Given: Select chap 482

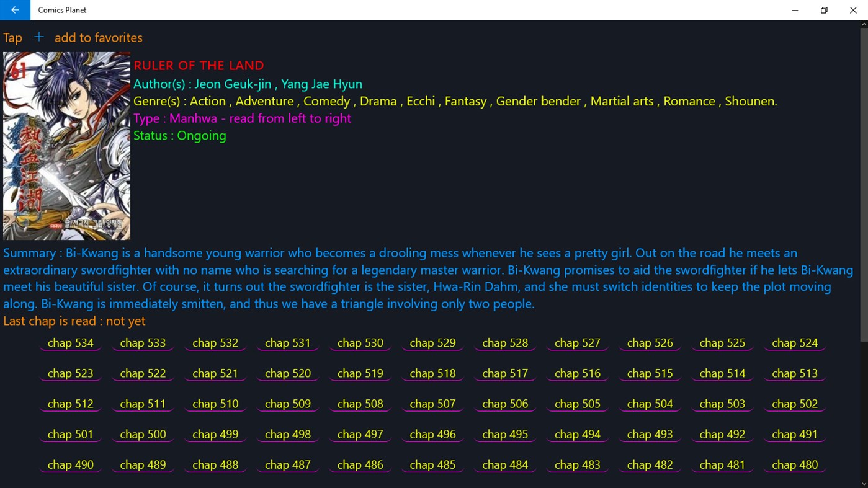Looking at the screenshot, I should pyautogui.click(x=650, y=464).
